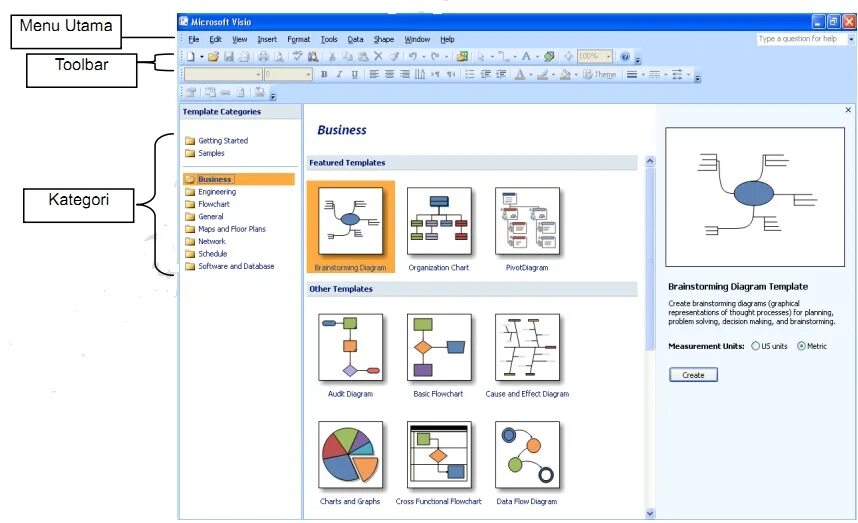Click the Create button
The height and width of the screenshot is (523, 858).
693,375
